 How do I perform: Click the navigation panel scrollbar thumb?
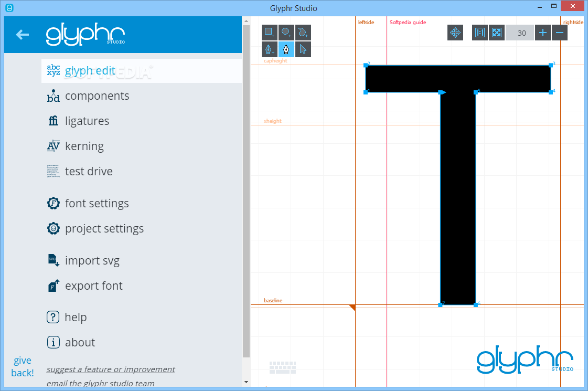[x=246, y=192]
